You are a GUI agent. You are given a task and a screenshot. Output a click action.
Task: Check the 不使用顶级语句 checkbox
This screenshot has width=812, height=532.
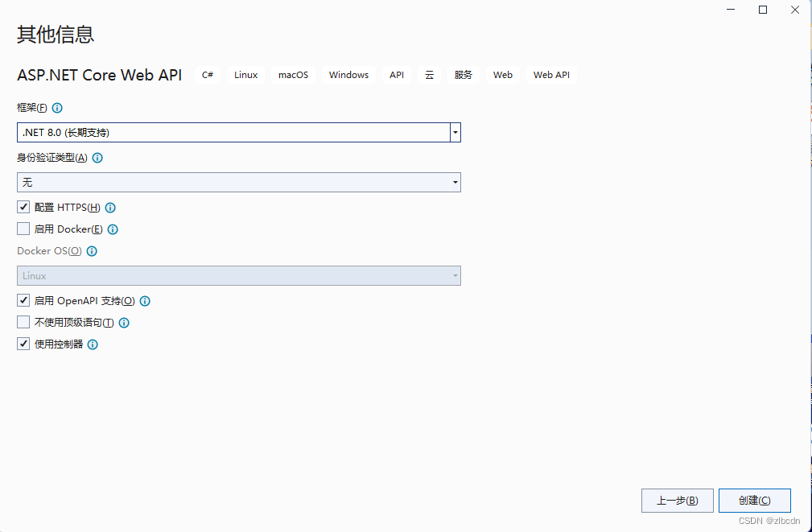pyautogui.click(x=23, y=322)
